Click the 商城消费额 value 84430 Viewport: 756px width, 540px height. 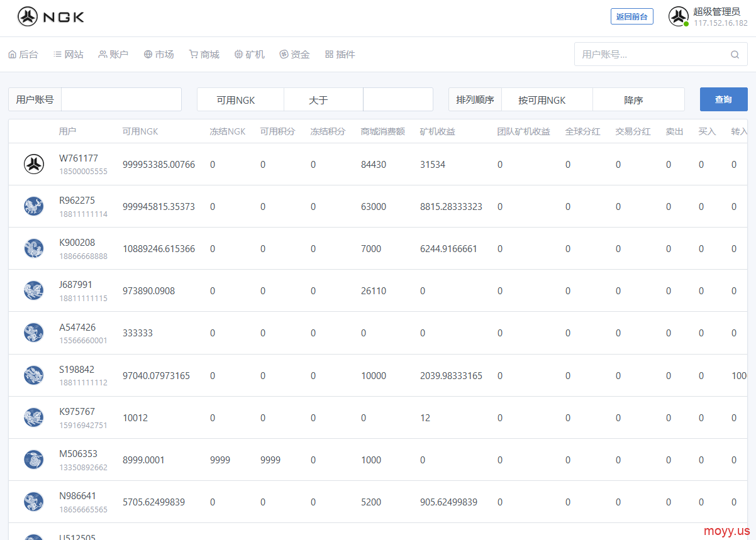(374, 165)
